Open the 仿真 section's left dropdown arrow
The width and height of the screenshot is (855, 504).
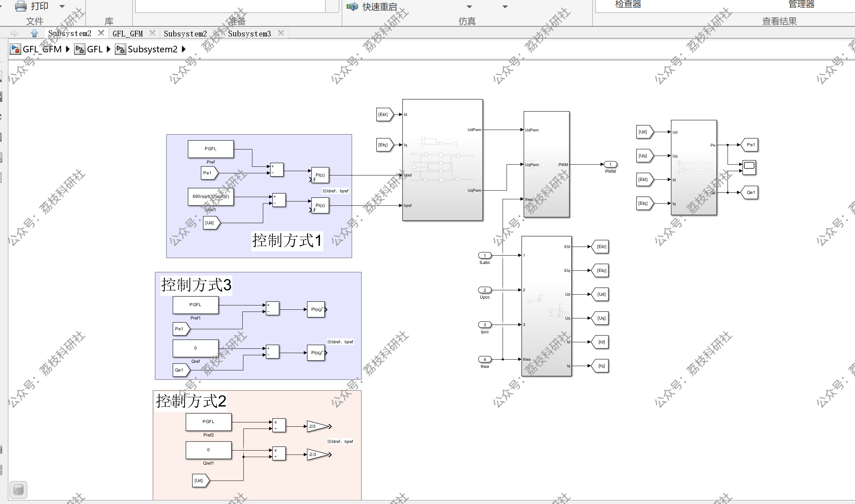click(469, 6)
